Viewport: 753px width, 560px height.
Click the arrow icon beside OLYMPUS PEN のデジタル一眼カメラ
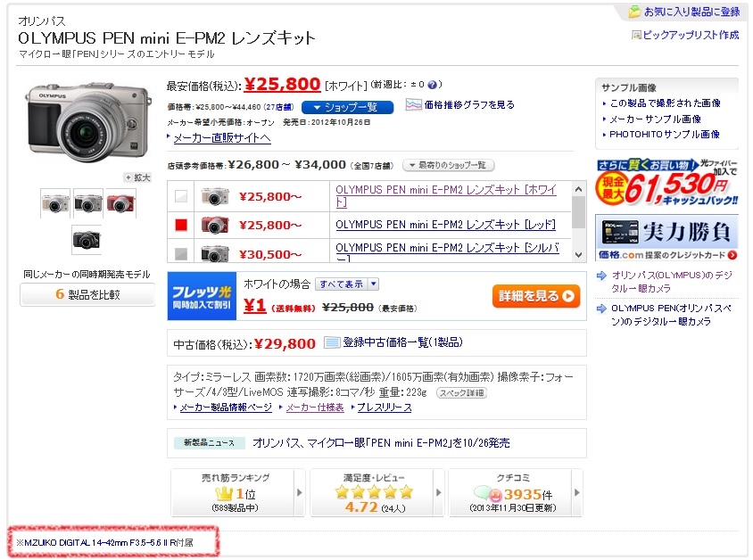pyautogui.click(x=601, y=309)
